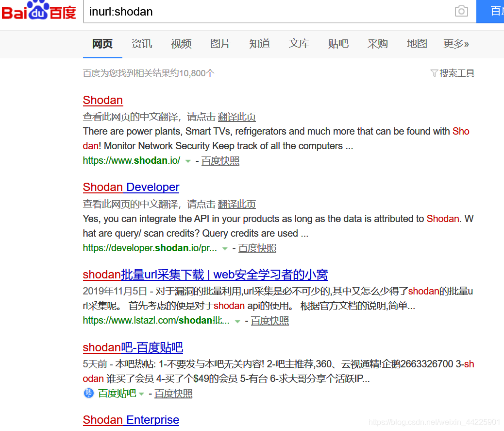Open the developer.shodan.io URL link
This screenshot has width=504, height=431.
tap(150, 248)
